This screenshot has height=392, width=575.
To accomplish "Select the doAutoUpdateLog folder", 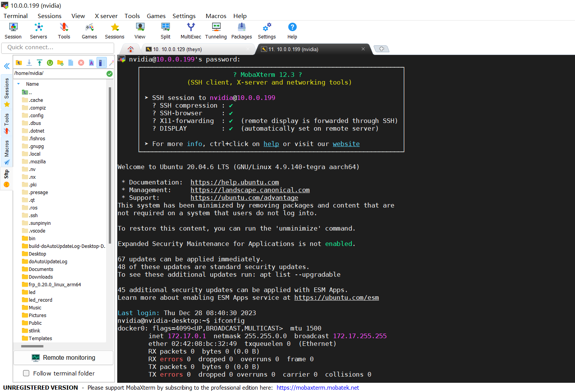I will point(45,261).
